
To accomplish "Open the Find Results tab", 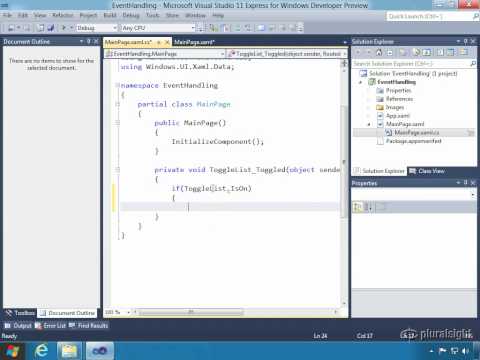I will (x=89, y=325).
